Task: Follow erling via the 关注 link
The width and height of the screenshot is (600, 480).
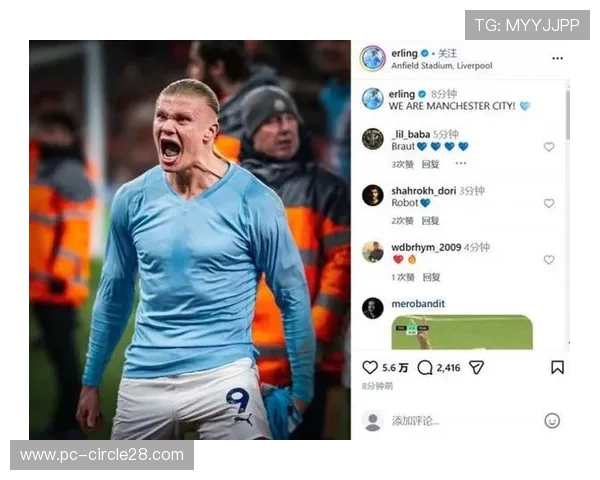Action: click(x=447, y=53)
